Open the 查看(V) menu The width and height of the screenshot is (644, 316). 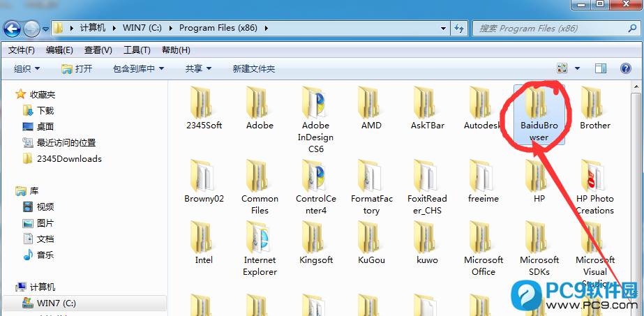[x=98, y=50]
